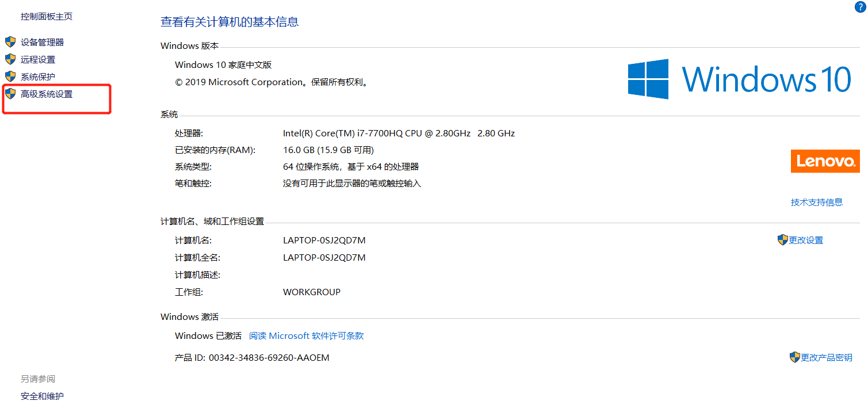Click the 另请参阅 label

coord(38,379)
